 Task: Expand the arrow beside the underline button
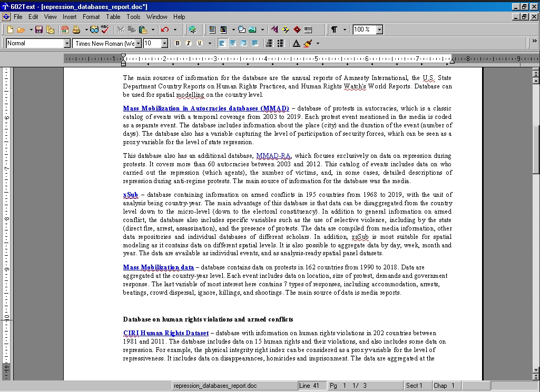pyautogui.click(x=209, y=43)
